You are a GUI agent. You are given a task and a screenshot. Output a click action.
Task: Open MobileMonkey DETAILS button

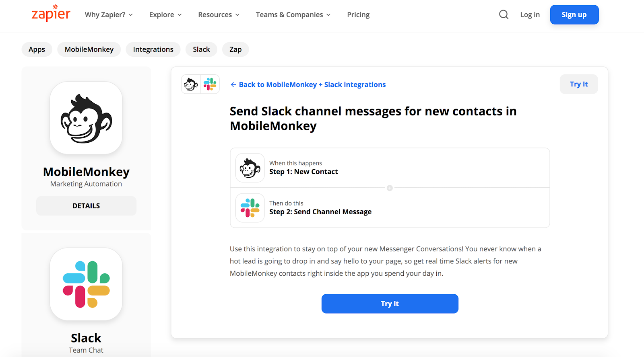tap(86, 206)
